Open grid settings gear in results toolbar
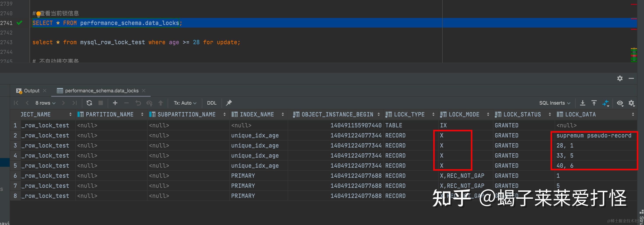Screen dimensions: 644x225 coord(632,103)
